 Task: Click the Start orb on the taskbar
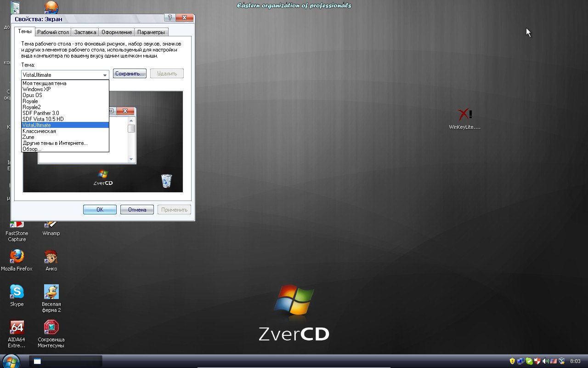click(x=11, y=361)
